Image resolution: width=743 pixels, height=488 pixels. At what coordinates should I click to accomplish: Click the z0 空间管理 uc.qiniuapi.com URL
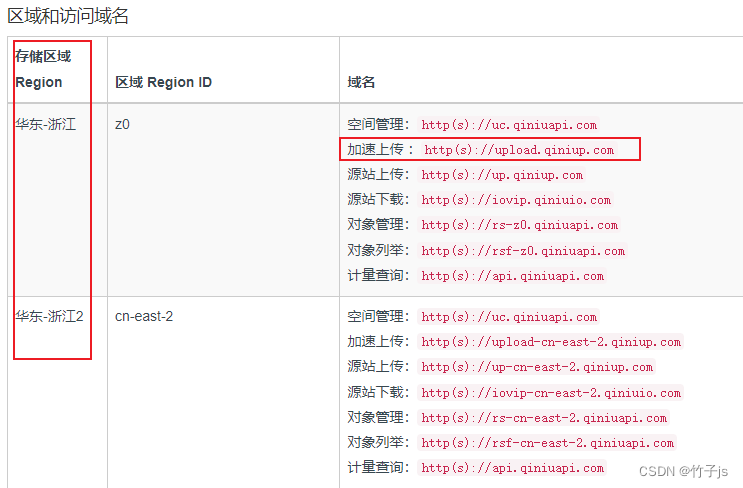pyautogui.click(x=509, y=125)
